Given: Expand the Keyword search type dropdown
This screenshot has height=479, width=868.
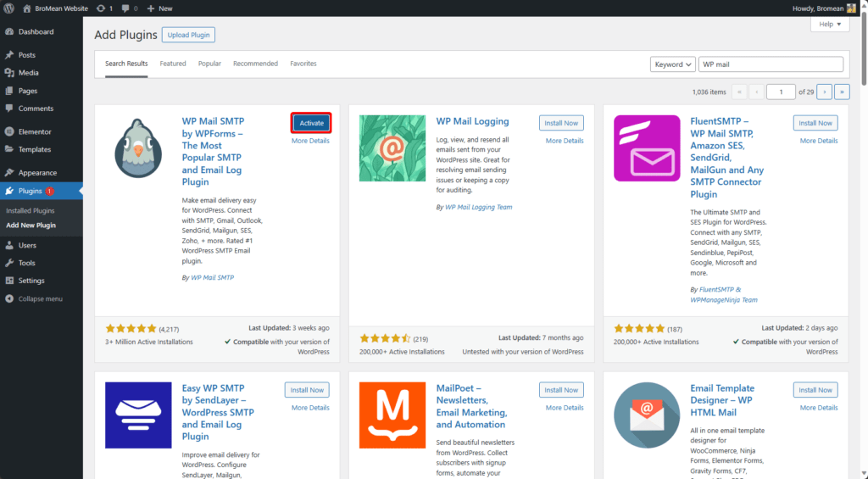Looking at the screenshot, I should click(673, 64).
